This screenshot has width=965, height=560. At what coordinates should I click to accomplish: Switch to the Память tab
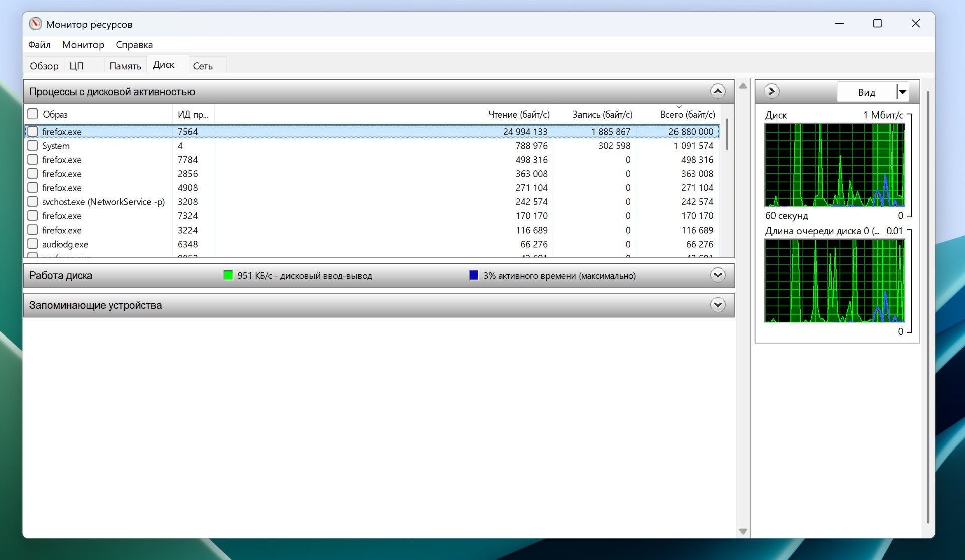point(125,66)
